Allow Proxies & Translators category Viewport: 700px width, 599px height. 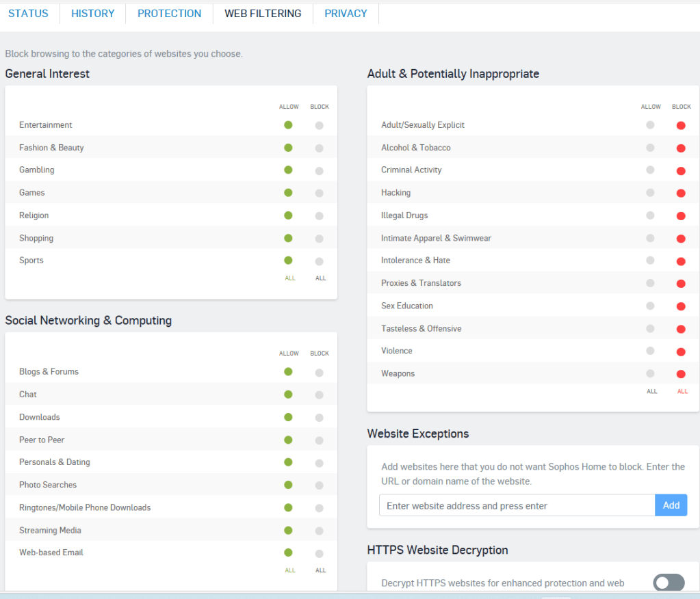(x=650, y=283)
